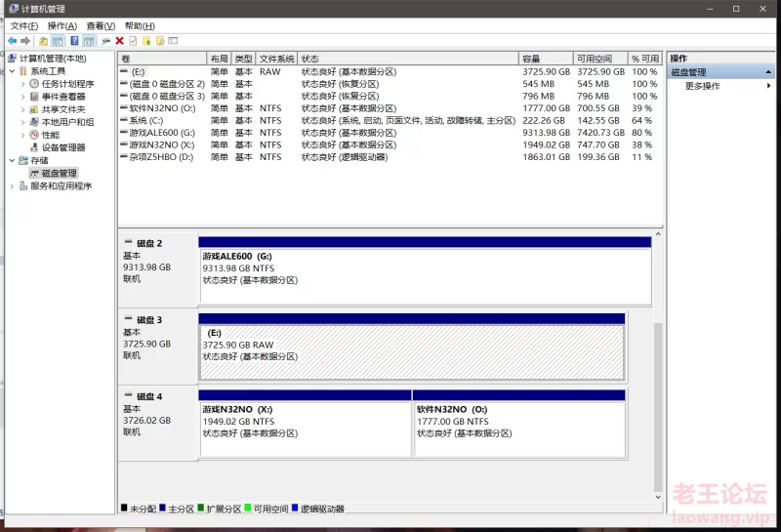
Task: Sort by the 可用空间 column header
Action: click(x=600, y=59)
